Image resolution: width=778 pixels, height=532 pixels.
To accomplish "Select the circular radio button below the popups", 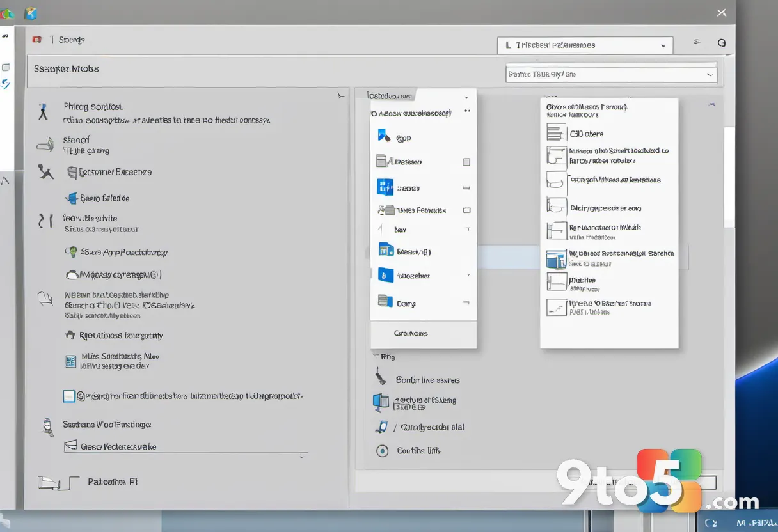I will [x=383, y=451].
